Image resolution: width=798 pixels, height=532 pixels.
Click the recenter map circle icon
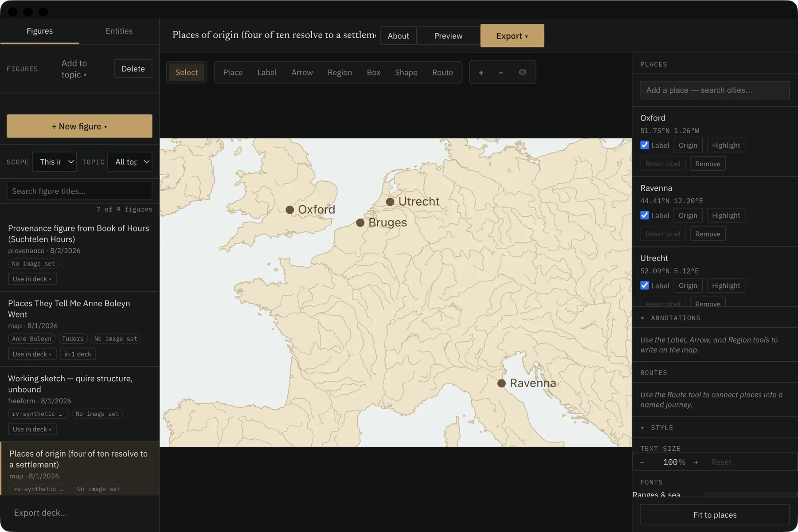[523, 72]
